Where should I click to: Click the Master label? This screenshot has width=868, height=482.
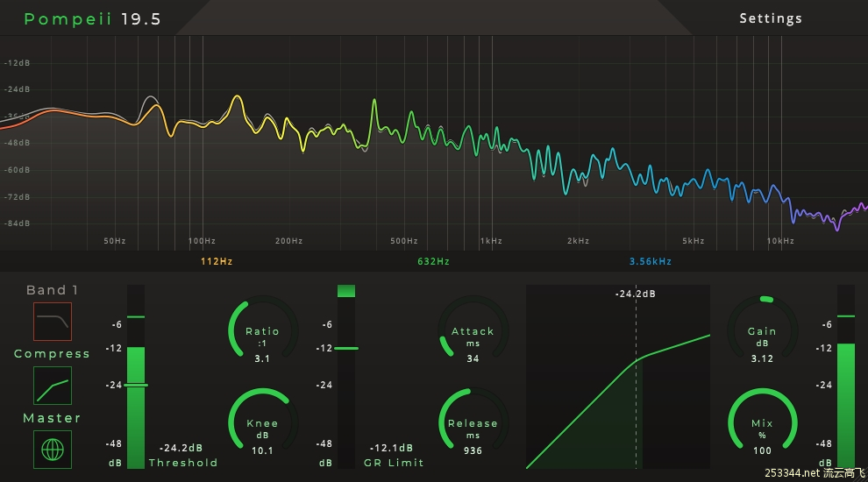(x=52, y=418)
